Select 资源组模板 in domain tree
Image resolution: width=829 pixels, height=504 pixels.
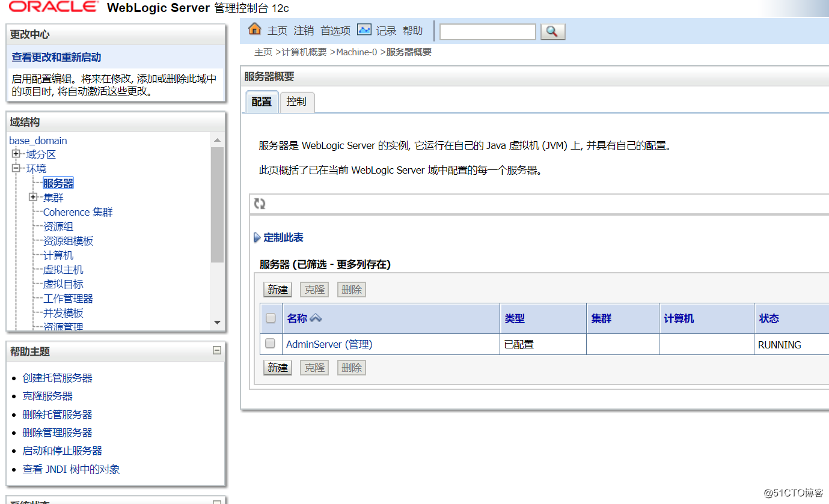[69, 241]
